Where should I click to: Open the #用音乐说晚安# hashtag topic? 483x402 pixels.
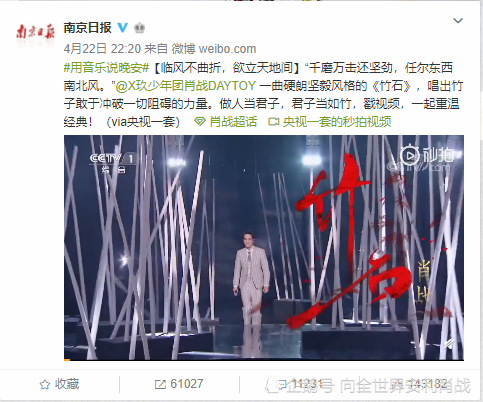106,68
